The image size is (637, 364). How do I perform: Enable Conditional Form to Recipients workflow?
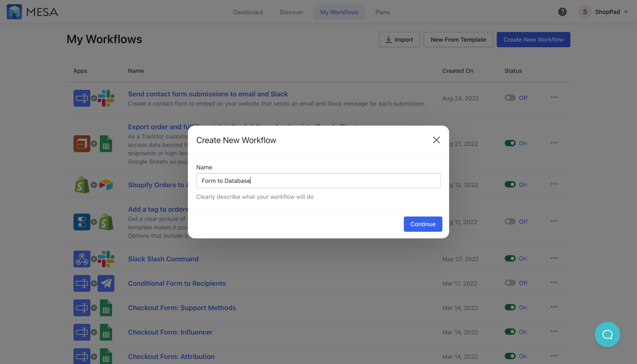point(510,283)
